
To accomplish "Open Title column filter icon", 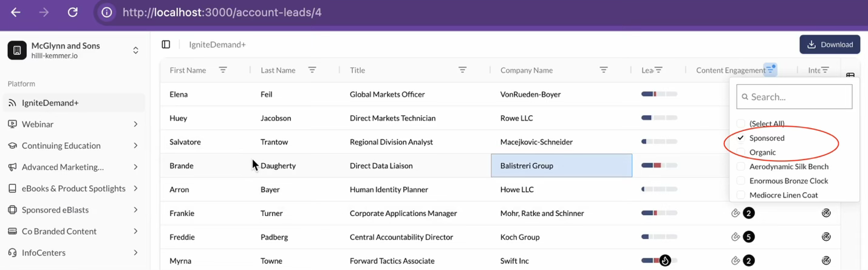I will (x=462, y=70).
